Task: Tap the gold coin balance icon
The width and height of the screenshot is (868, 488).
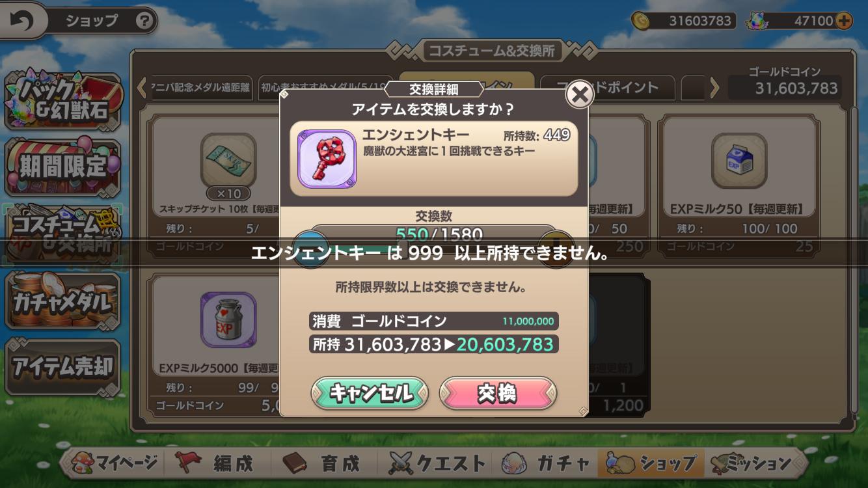Action: 641,21
